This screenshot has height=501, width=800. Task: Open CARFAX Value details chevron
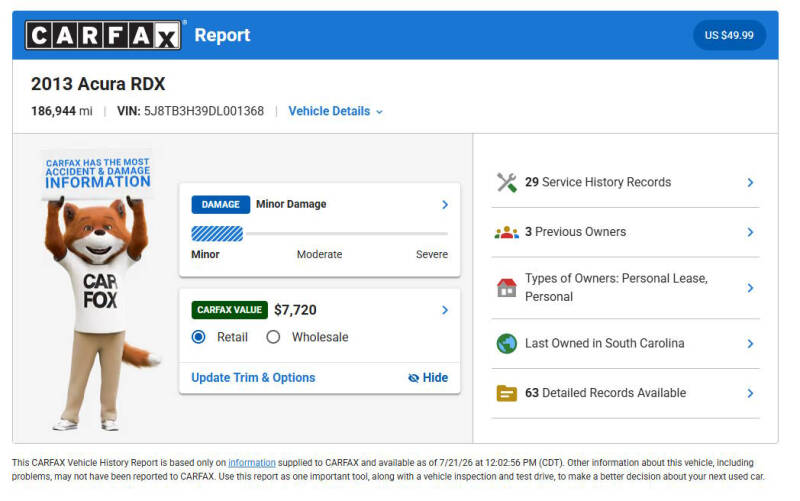coord(445,310)
